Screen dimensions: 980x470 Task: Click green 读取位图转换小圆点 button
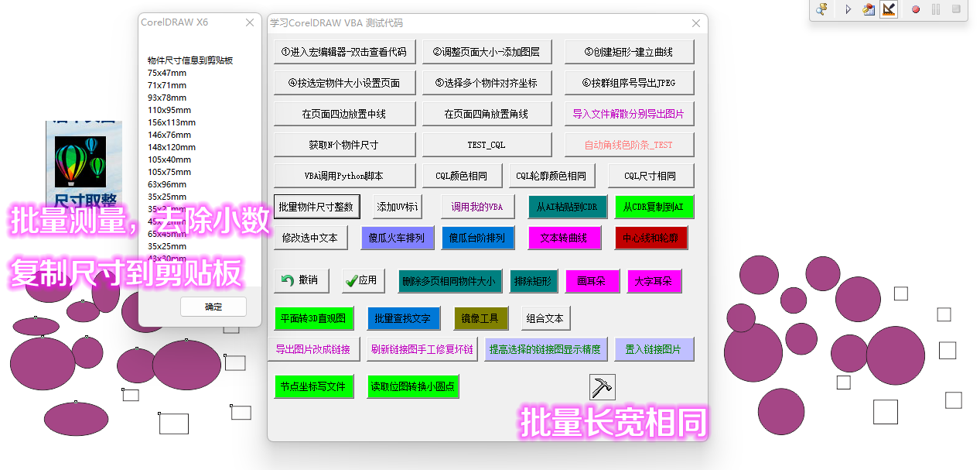coord(413,386)
